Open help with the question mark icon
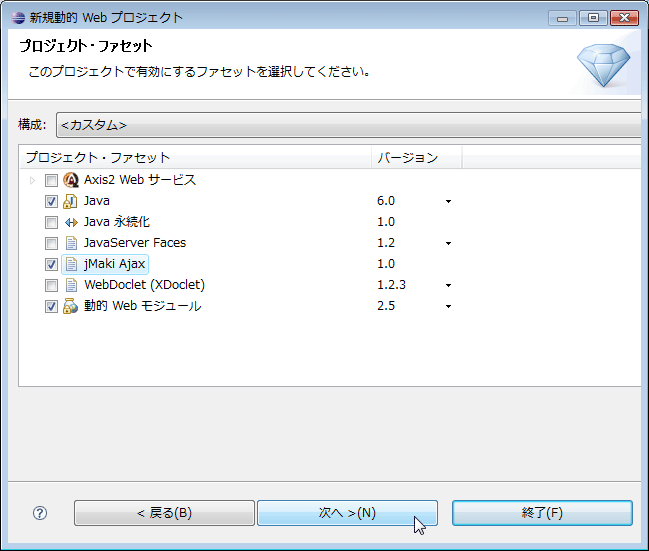Screen dimensions: 649x551 pos(40,513)
